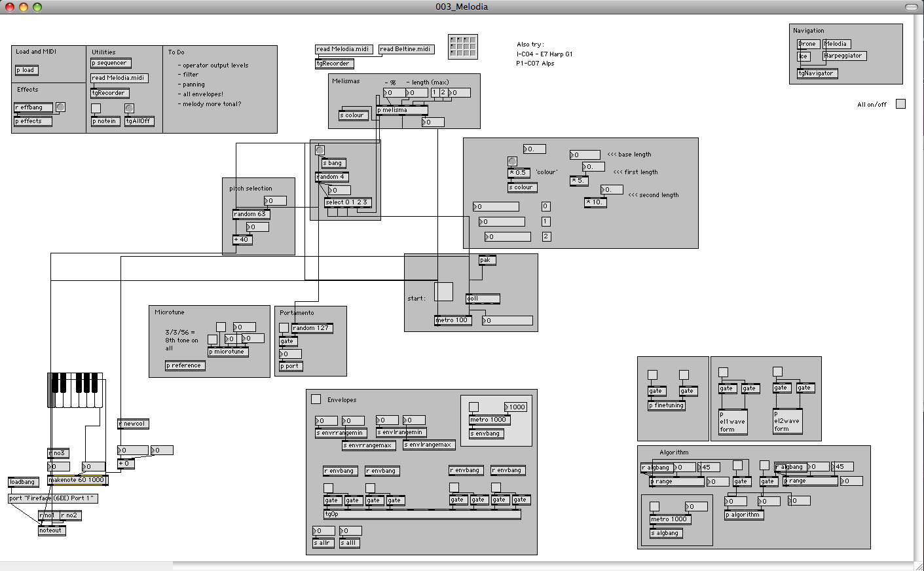The width and height of the screenshot is (924, 571).
Task: Trigger the read Beltine.midi message
Action: (x=406, y=48)
